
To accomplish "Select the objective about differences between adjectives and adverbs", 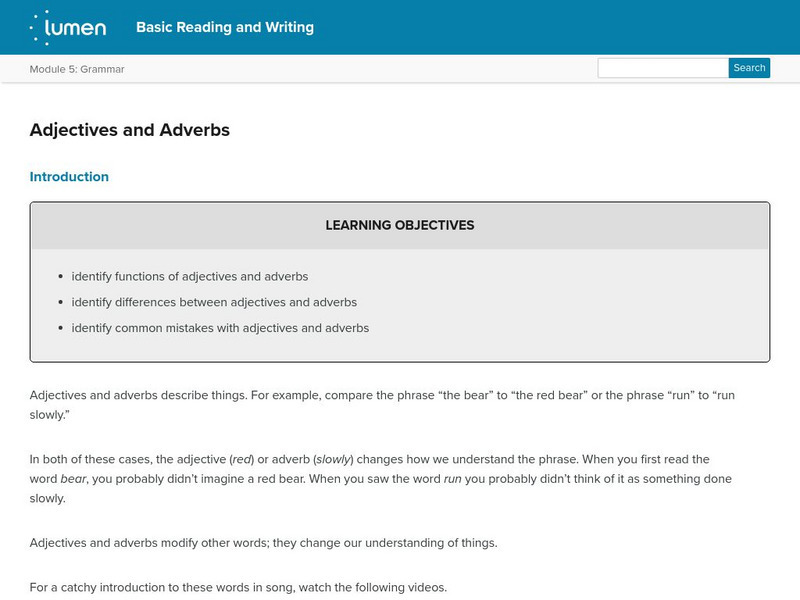I will click(x=214, y=302).
